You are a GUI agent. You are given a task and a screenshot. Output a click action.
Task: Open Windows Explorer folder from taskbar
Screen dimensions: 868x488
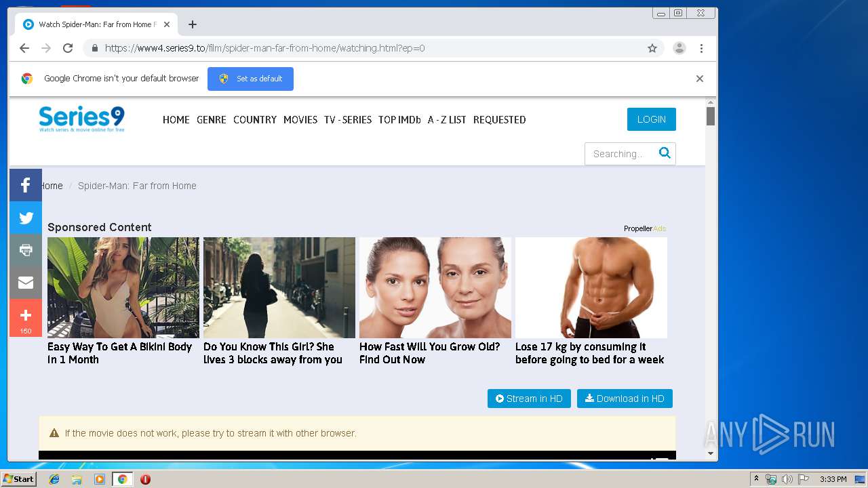pyautogui.click(x=77, y=479)
